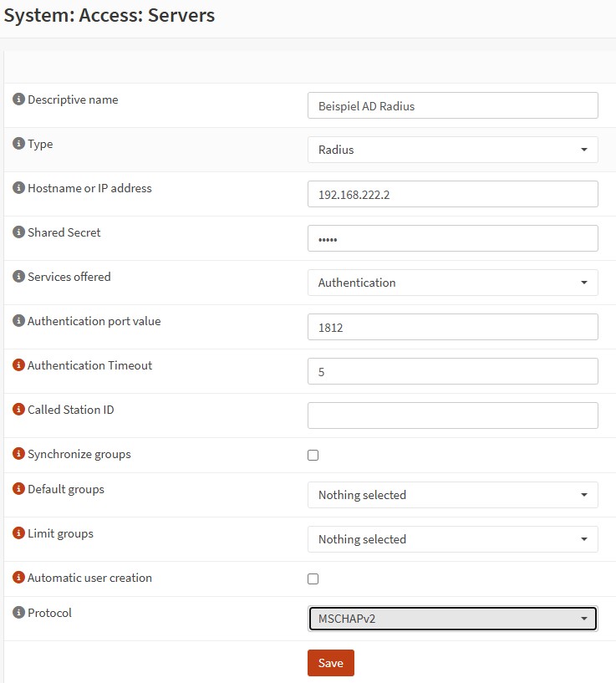
Task: Open the Shared Secret help icon
Action: pyautogui.click(x=18, y=232)
